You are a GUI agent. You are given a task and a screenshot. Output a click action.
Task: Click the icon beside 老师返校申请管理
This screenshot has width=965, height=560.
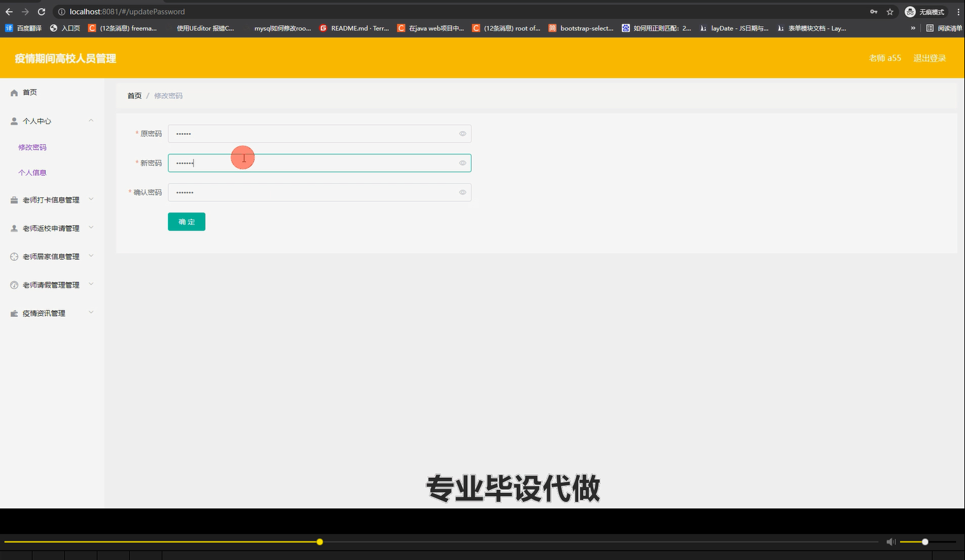click(14, 228)
